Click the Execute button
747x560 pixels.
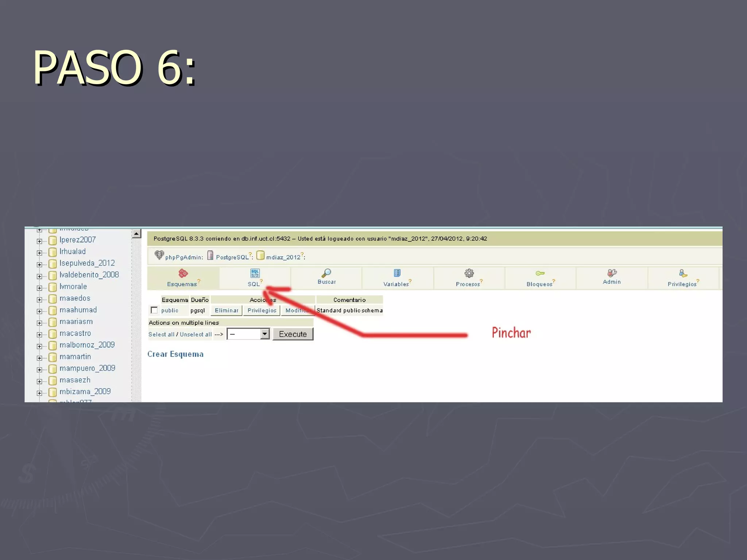click(293, 334)
